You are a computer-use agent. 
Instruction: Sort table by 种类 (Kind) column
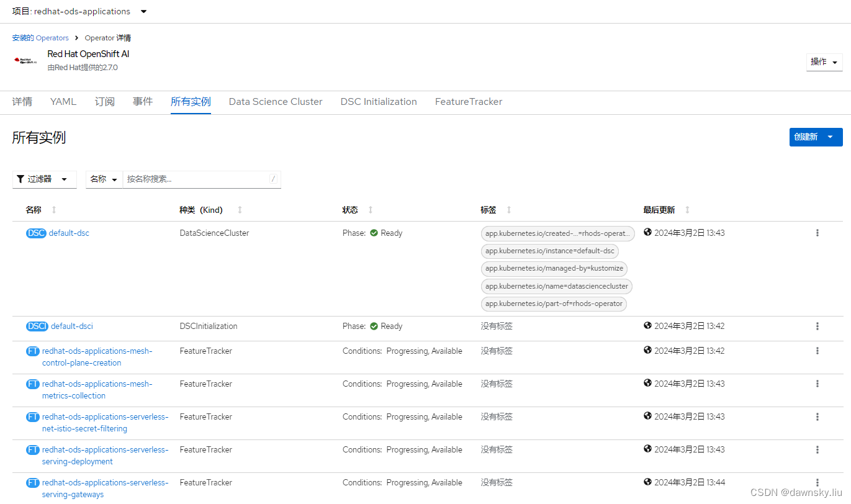coord(240,210)
